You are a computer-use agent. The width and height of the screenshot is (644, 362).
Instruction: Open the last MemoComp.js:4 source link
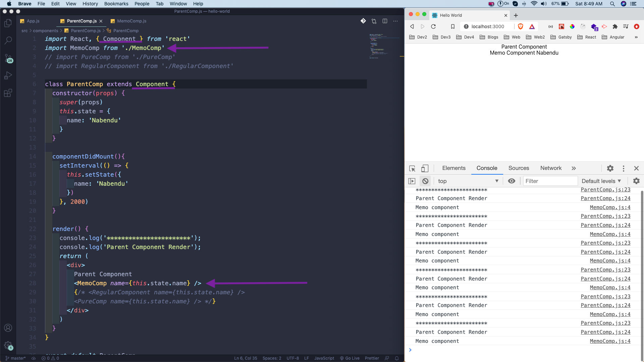tap(610, 341)
